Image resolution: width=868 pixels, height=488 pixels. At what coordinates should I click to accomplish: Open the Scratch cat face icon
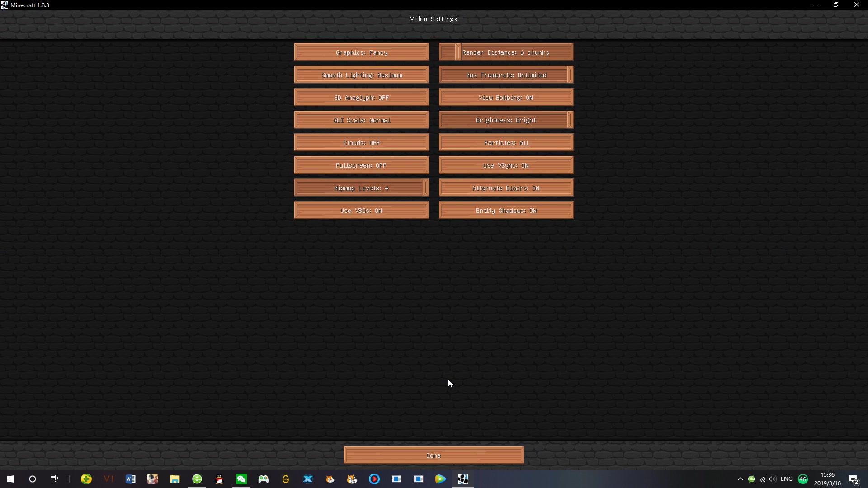[x=352, y=479]
